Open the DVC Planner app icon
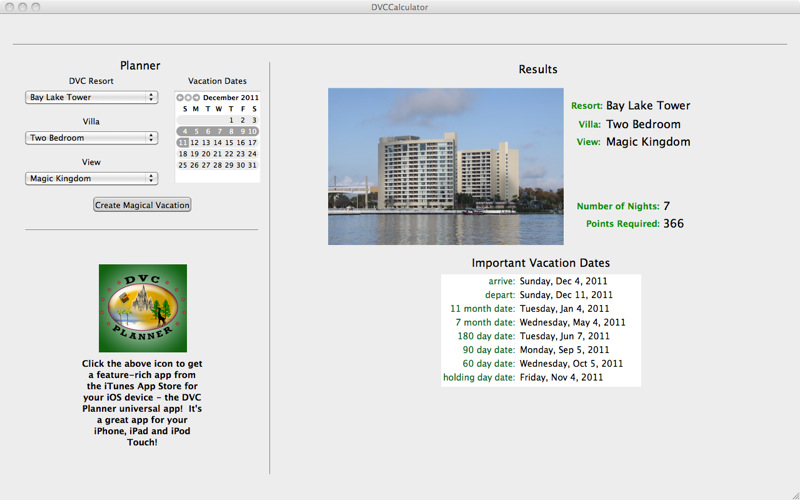This screenshot has width=800, height=500. click(x=143, y=308)
